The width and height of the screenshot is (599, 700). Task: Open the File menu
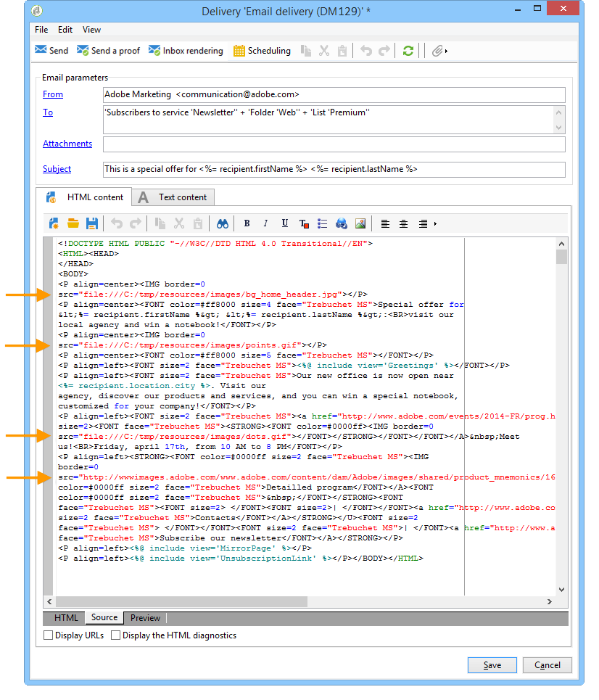click(41, 30)
